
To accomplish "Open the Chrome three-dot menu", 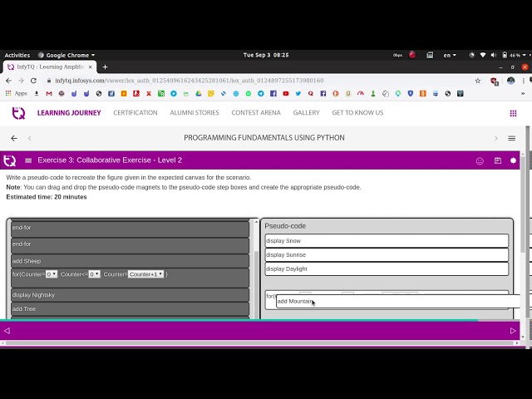I will click(524, 81).
